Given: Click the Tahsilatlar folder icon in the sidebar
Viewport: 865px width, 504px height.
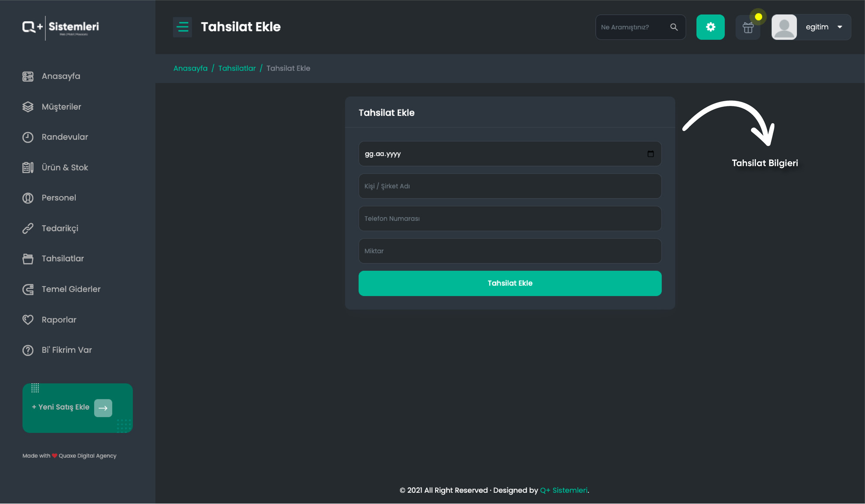Looking at the screenshot, I should click(x=28, y=259).
